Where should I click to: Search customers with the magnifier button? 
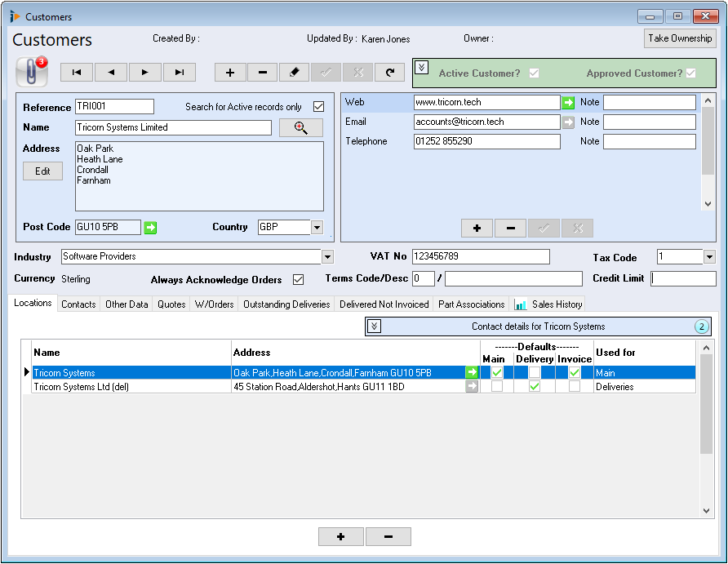300,128
